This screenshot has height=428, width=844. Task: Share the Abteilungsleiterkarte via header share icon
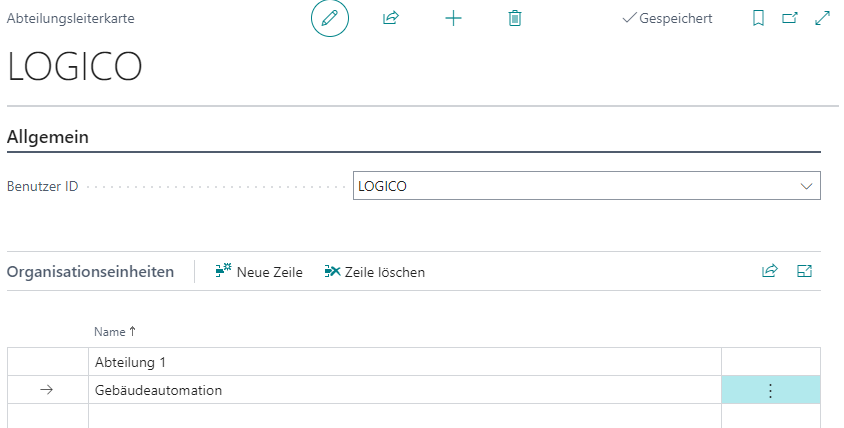coord(391,18)
